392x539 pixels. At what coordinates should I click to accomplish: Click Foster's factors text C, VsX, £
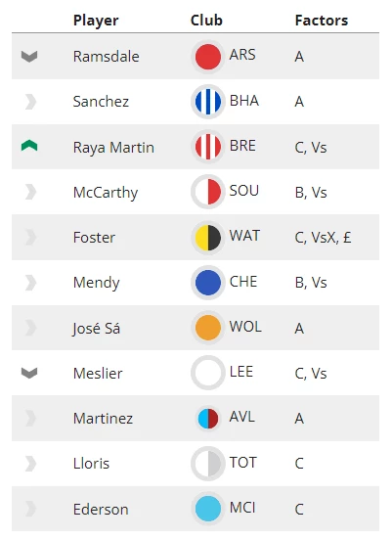click(x=323, y=238)
